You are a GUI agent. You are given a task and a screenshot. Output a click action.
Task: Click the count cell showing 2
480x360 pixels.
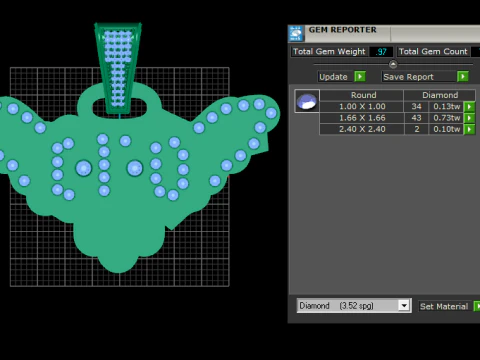pos(416,129)
